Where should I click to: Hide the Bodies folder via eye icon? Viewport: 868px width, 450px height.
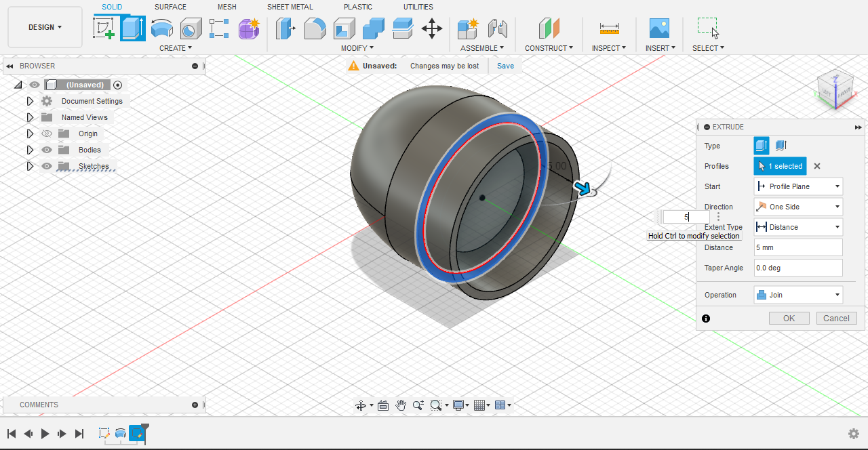point(47,150)
